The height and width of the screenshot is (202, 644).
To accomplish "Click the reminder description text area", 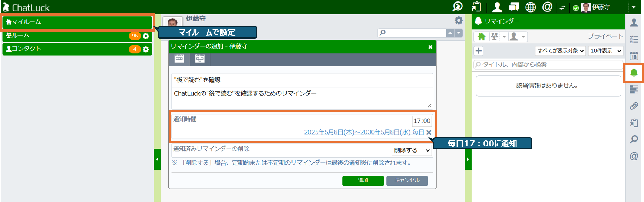I will [302, 98].
